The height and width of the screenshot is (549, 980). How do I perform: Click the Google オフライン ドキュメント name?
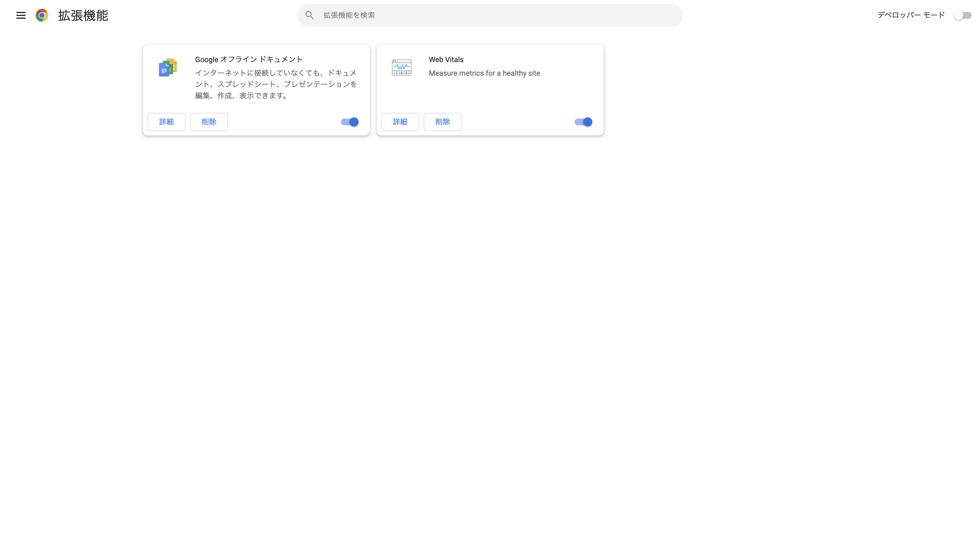[x=249, y=59]
